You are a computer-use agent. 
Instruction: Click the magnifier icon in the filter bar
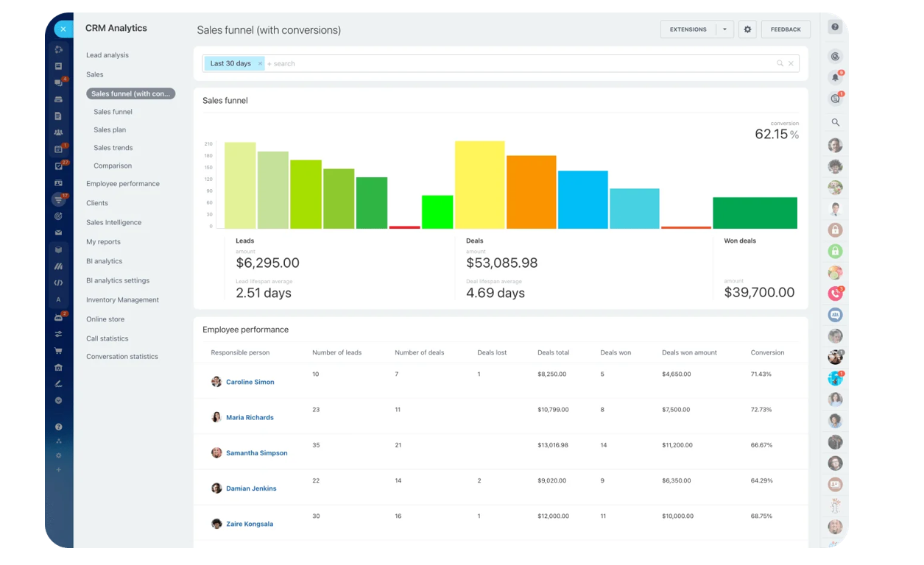(779, 63)
